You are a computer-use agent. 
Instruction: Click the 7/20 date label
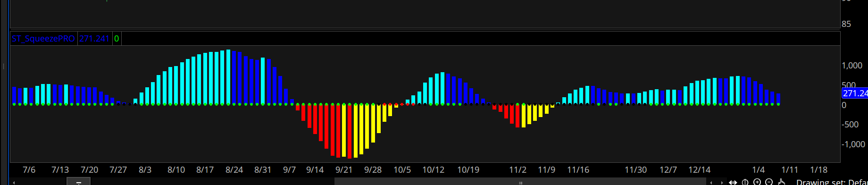point(90,170)
